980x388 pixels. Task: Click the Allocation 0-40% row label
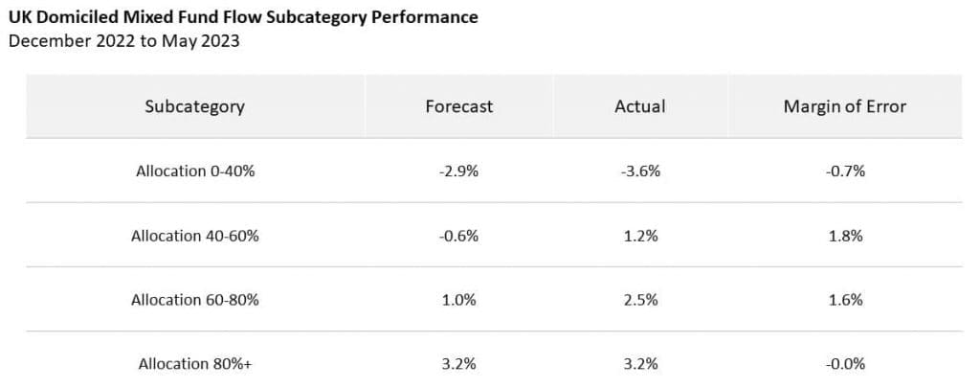pos(195,171)
